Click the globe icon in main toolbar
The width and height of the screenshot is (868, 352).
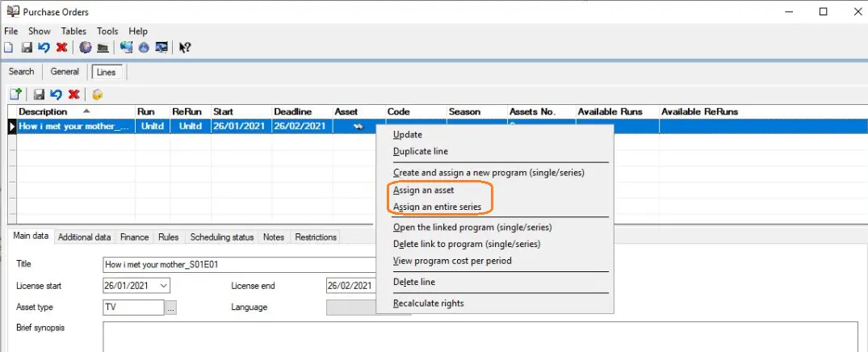click(x=85, y=48)
